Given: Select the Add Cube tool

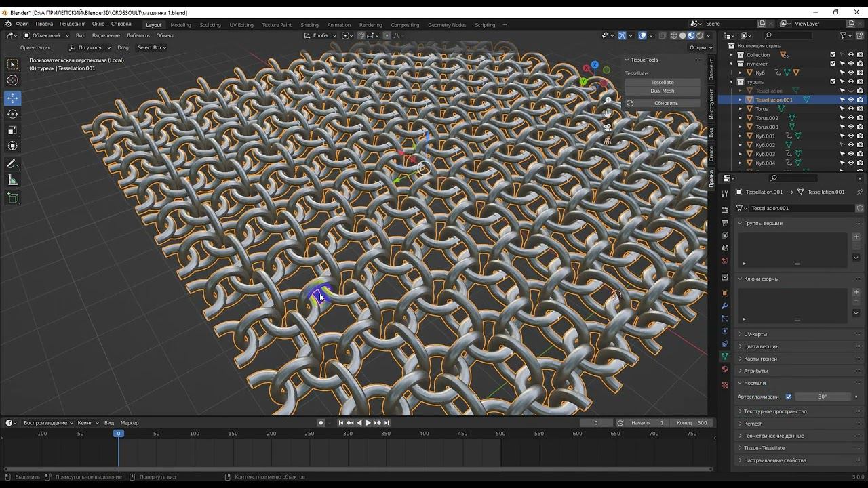Looking at the screenshot, I should click(13, 198).
